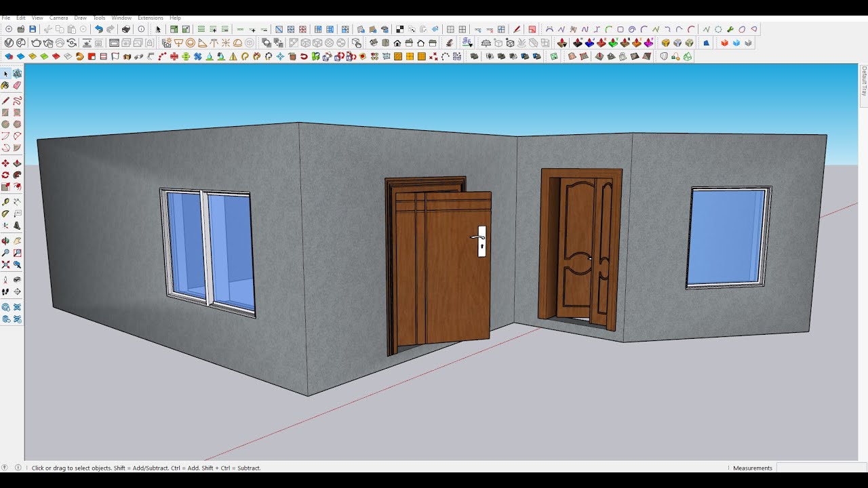
Task: Open the Help menu
Action: (x=175, y=18)
